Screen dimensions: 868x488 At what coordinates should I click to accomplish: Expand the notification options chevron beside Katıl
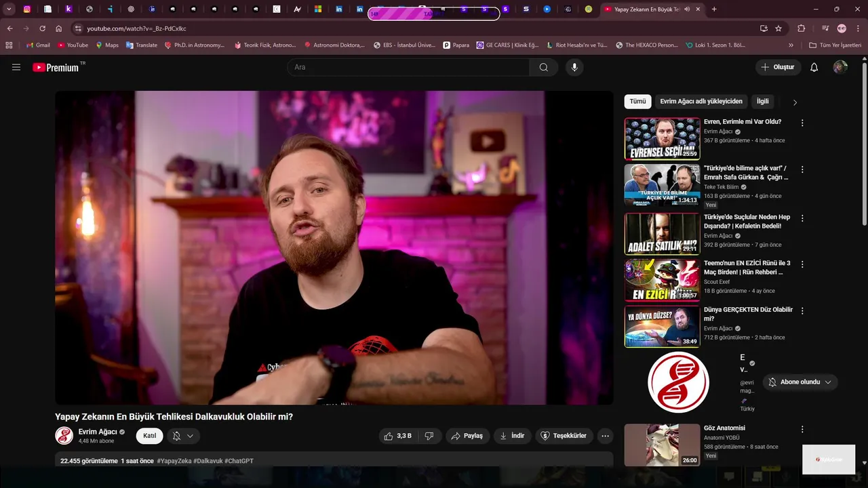(190, 436)
